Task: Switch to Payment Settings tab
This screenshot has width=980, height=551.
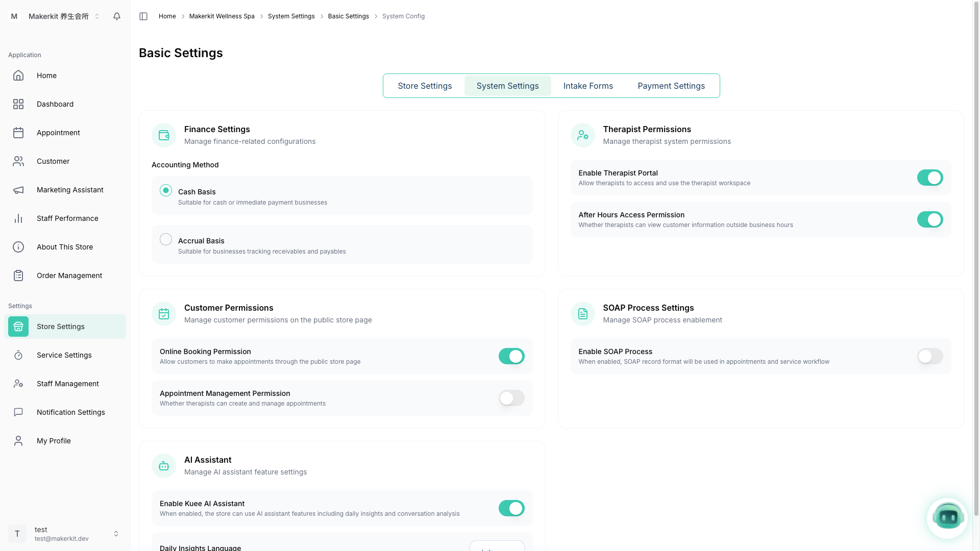Action: 671,86
